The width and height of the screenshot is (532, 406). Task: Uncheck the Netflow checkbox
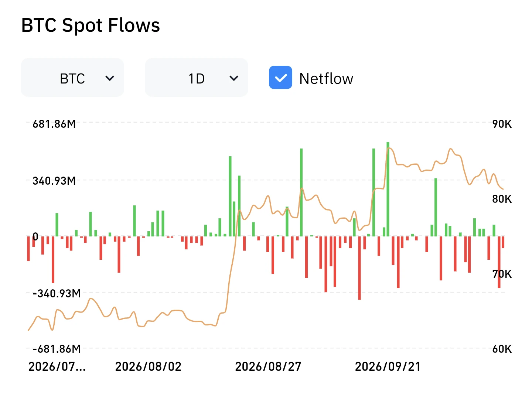[x=280, y=78]
